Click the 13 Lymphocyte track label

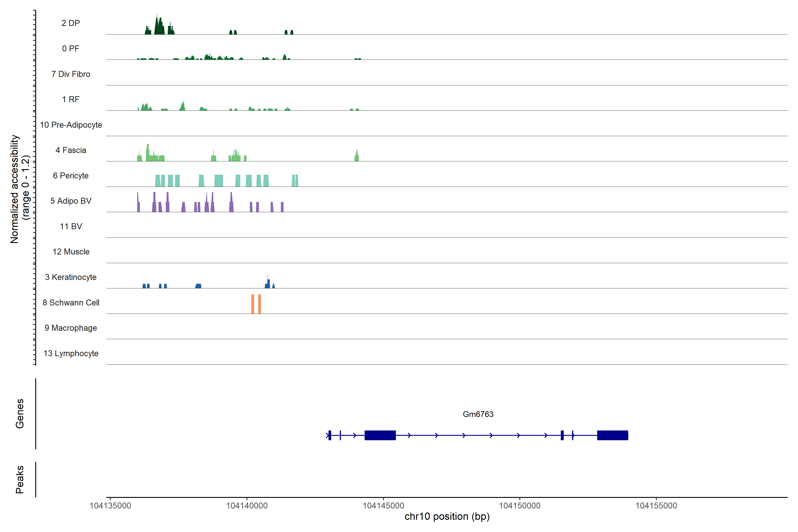tap(70, 354)
